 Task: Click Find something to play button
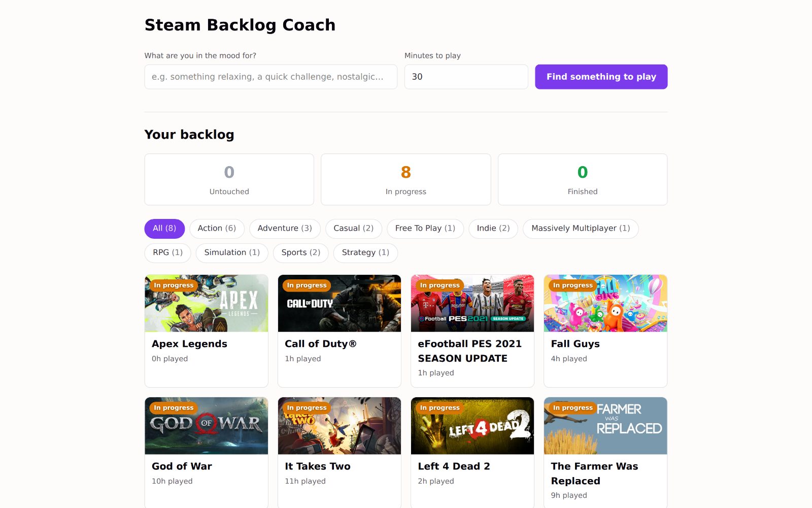click(x=601, y=77)
